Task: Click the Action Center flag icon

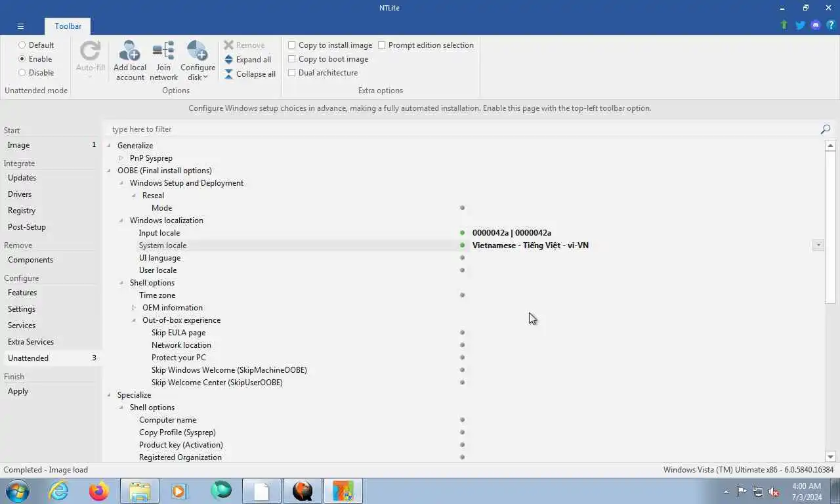Action: [x=742, y=492]
